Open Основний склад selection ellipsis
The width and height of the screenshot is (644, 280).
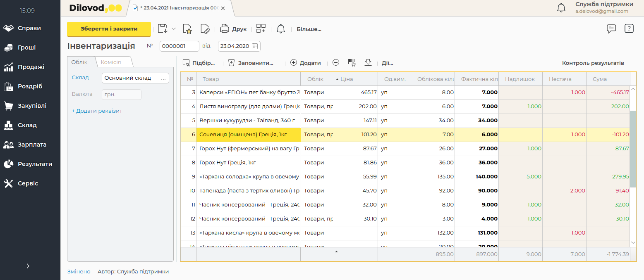tap(163, 78)
